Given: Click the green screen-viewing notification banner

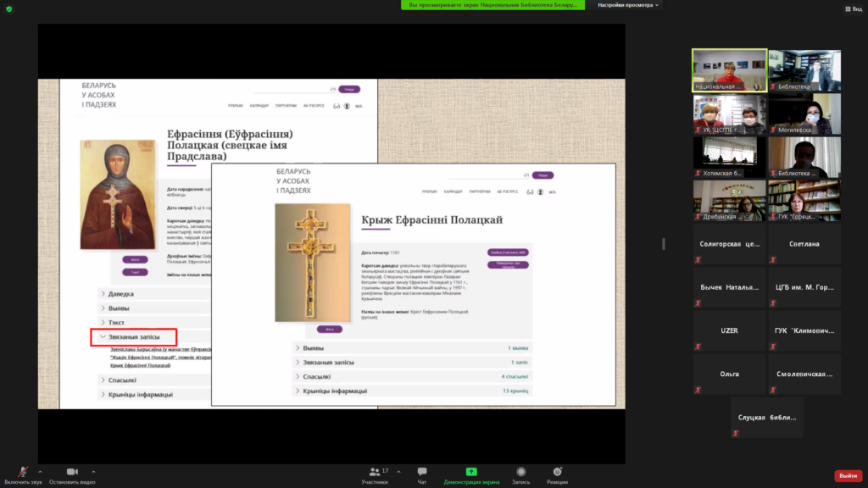Looking at the screenshot, I should [492, 5].
